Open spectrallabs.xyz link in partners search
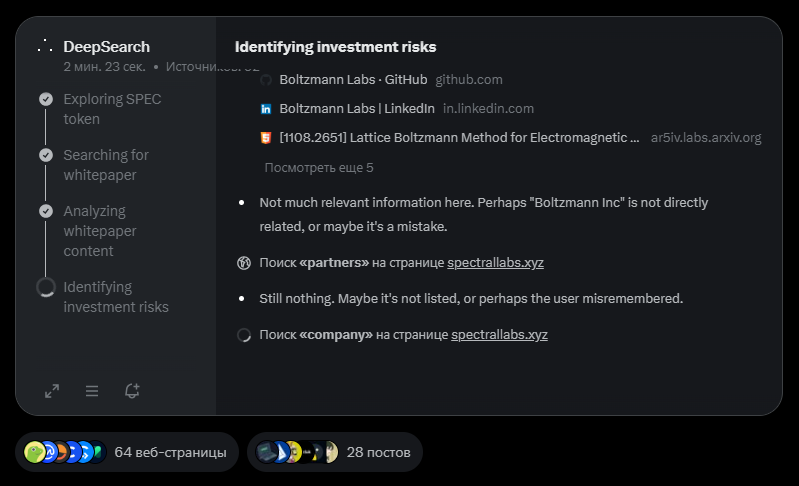799x486 pixels. click(x=495, y=263)
